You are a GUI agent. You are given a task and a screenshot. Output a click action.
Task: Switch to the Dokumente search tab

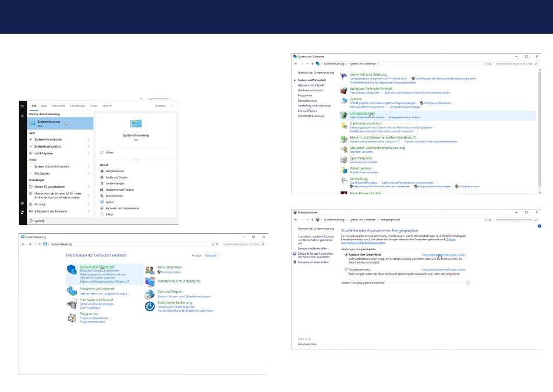click(x=58, y=106)
